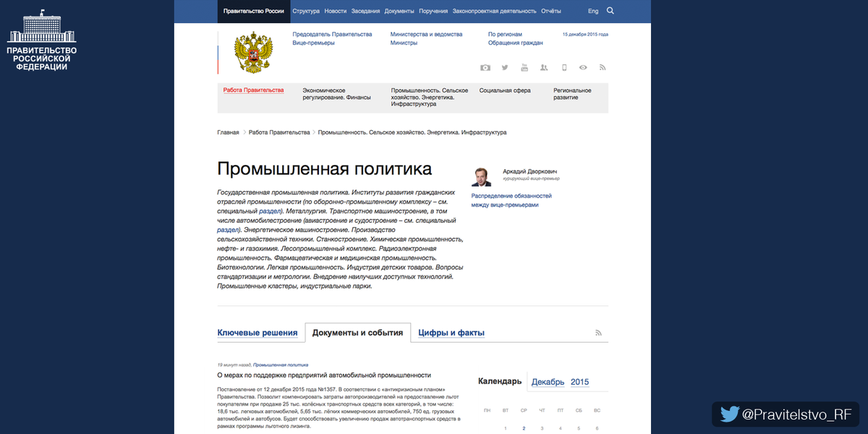Open Аркадий Дворкович name link
The width and height of the screenshot is (868, 434).
point(529,171)
